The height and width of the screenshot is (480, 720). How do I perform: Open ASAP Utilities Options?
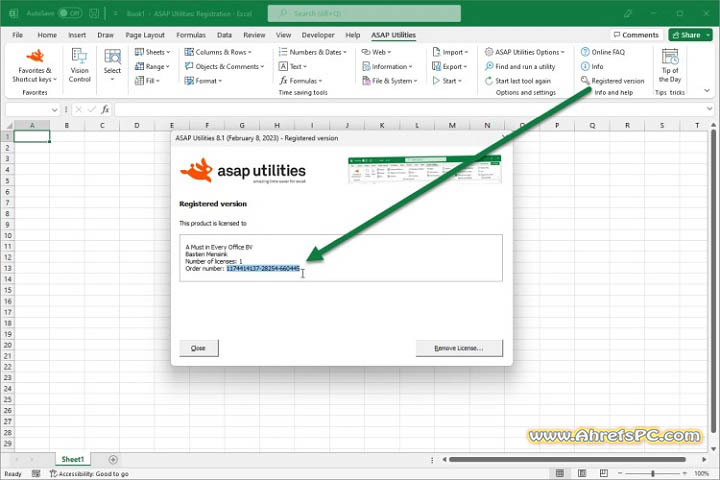click(525, 52)
